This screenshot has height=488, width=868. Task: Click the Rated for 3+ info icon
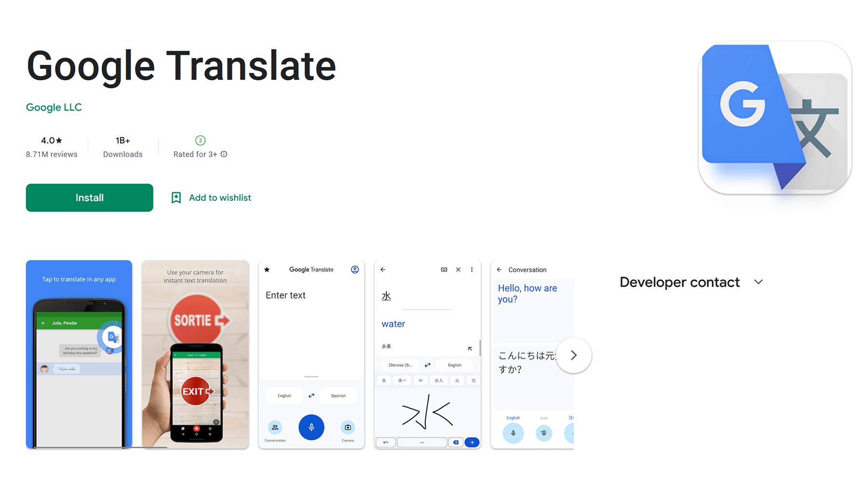[224, 154]
